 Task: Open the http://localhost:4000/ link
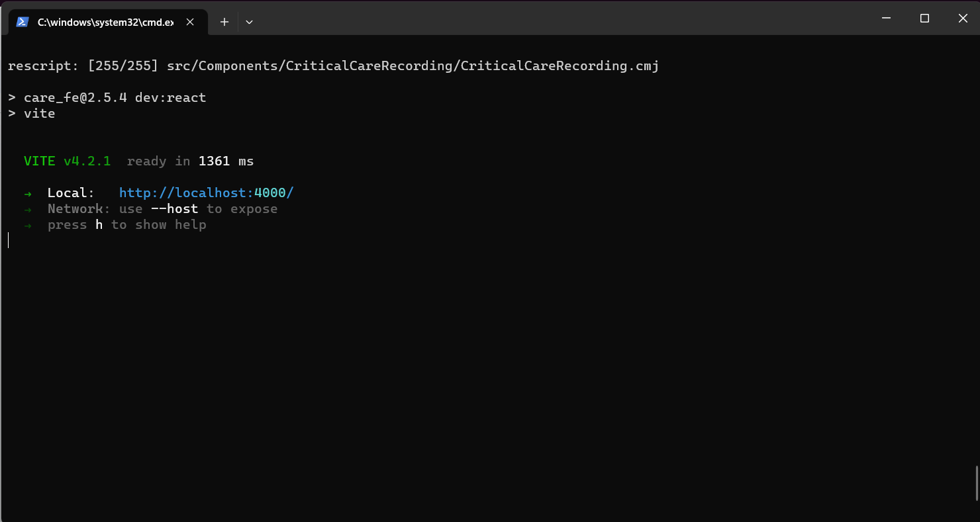click(x=206, y=193)
